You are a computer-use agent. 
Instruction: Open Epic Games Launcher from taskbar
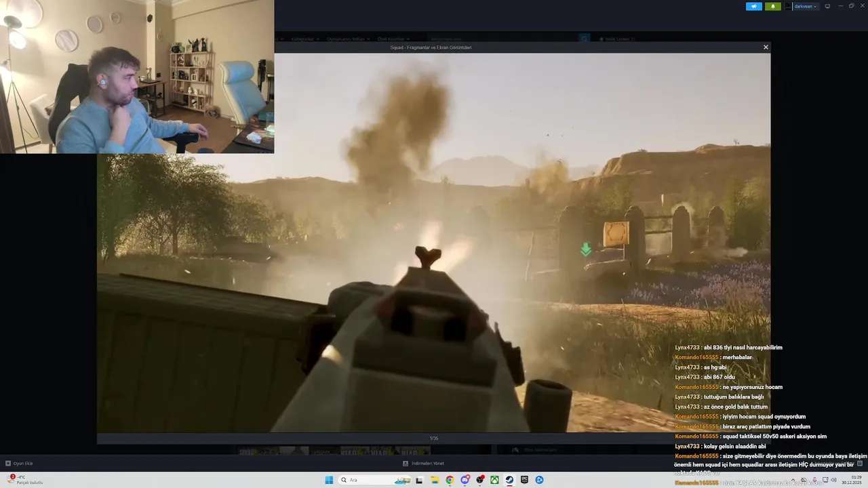[x=524, y=480]
